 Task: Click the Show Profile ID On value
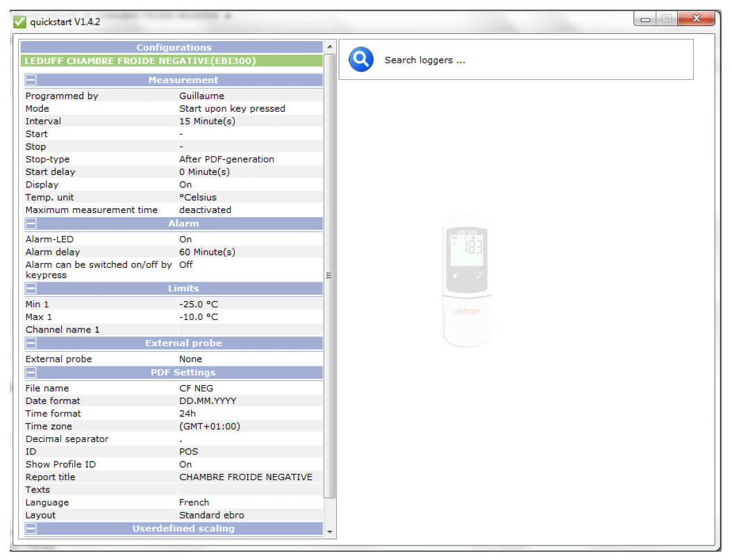tap(185, 464)
